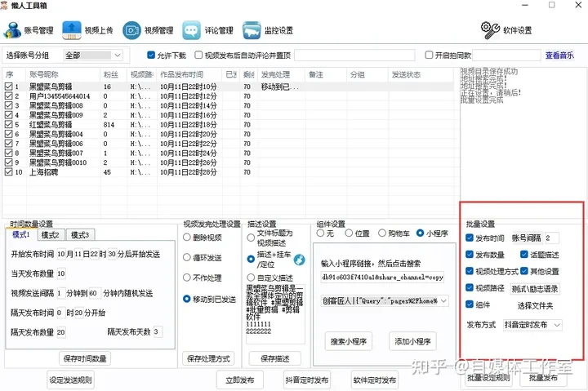Toggle 发布数量 batch checkbox
The image size is (588, 391).
tap(470, 254)
